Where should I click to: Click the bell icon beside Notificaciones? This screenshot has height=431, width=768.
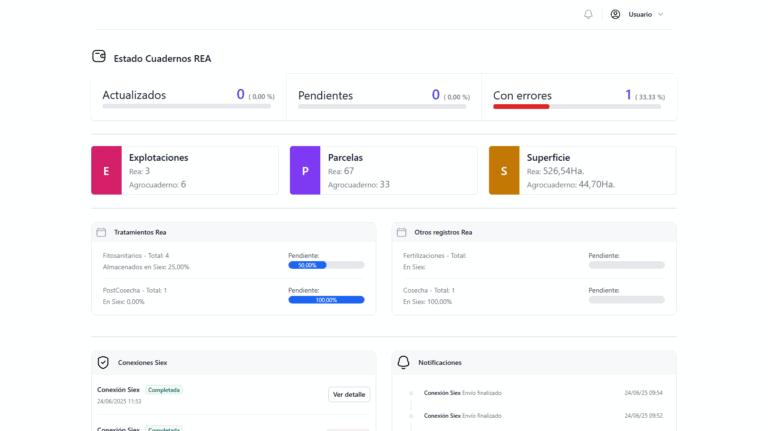coord(404,362)
